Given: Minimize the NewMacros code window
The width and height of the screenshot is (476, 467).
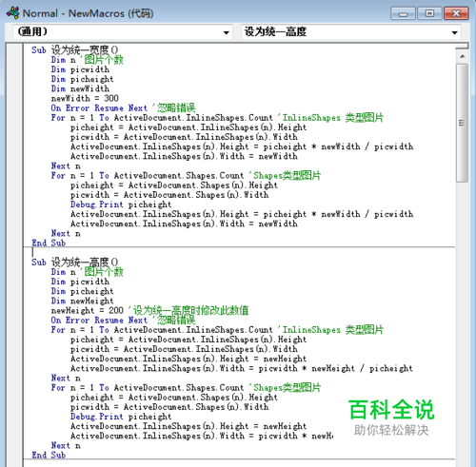Looking at the screenshot, I should pos(403,13).
